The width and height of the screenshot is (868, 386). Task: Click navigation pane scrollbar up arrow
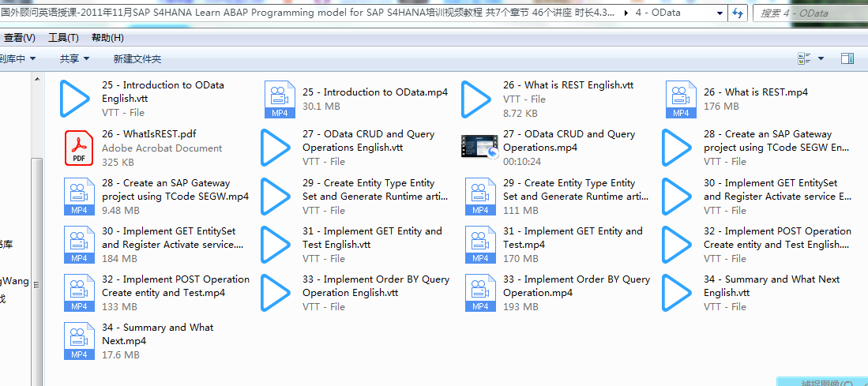[x=37, y=79]
